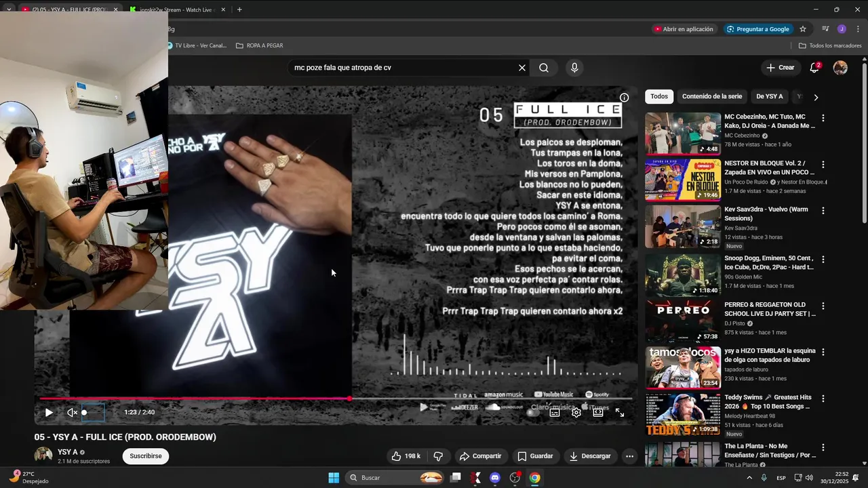Open Kev Saav3dra - Vuelvo video title
Screen dimensions: 868x488
pos(766,214)
